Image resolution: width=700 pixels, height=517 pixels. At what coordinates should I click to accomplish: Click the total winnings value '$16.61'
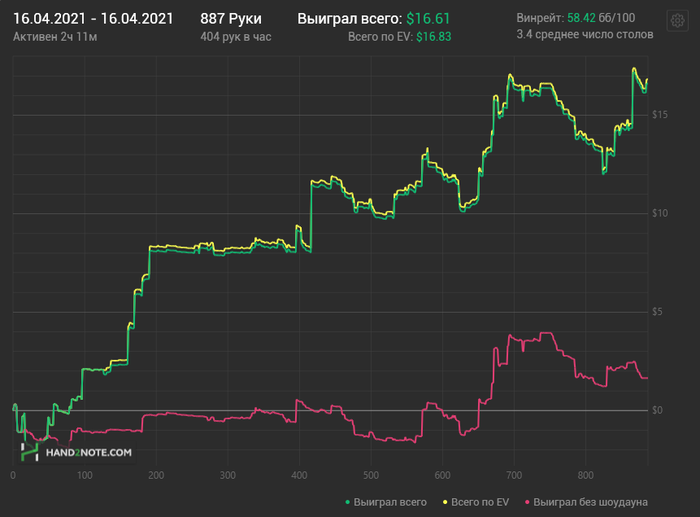click(x=428, y=19)
